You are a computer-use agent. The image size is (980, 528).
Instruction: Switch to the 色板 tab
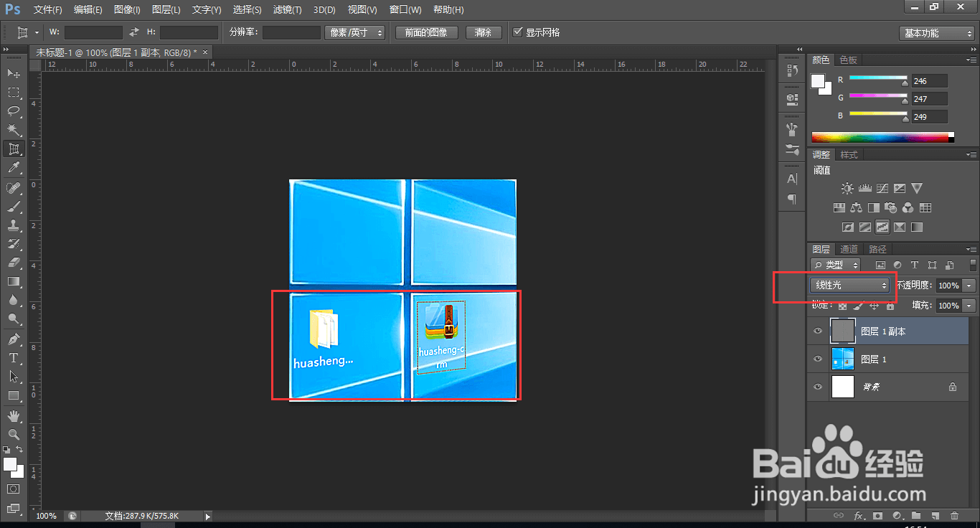[x=849, y=60]
